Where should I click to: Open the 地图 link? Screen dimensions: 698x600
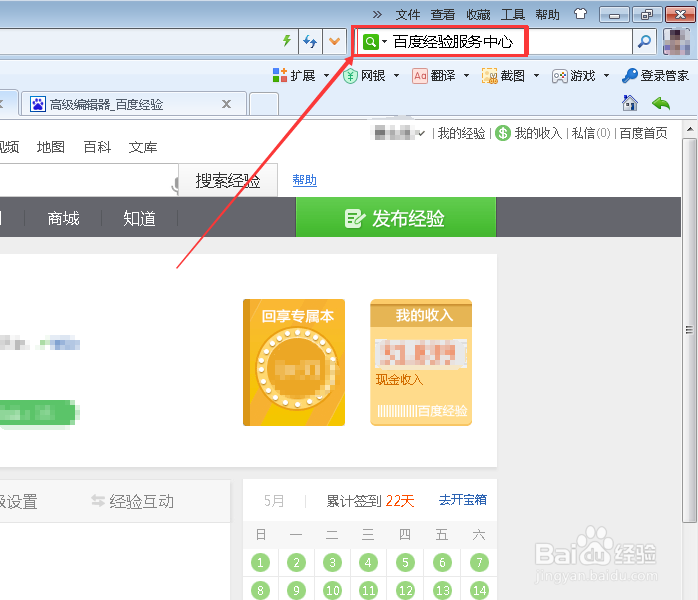point(51,147)
